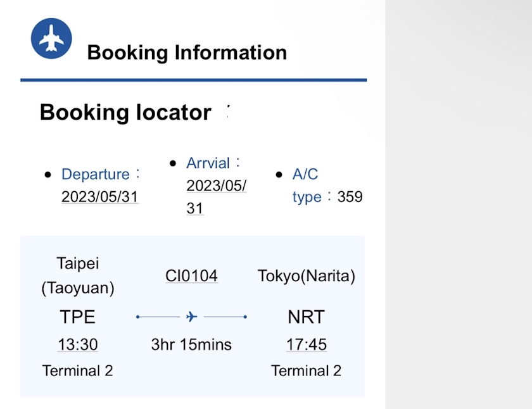Viewport: 532px width, 409px height.
Task: Open flight number CI0104 link
Action: tap(191, 276)
